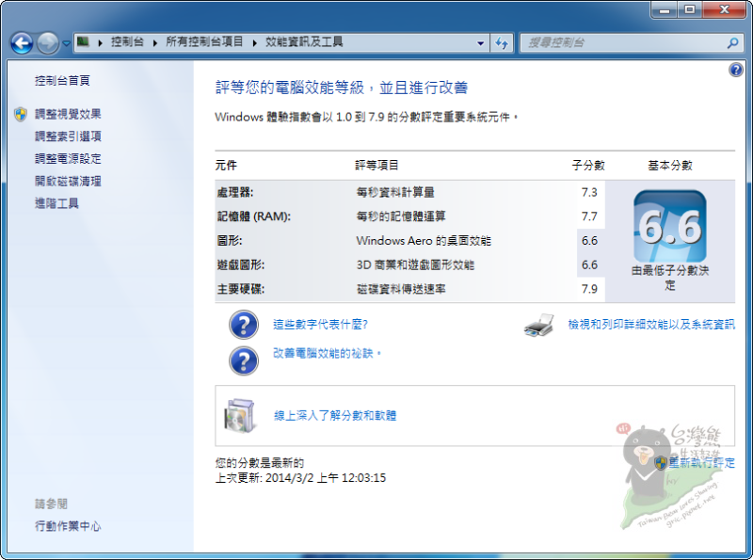Click shield icon beside 重新執行評定
This screenshot has height=560, width=753.
pyautogui.click(x=661, y=463)
